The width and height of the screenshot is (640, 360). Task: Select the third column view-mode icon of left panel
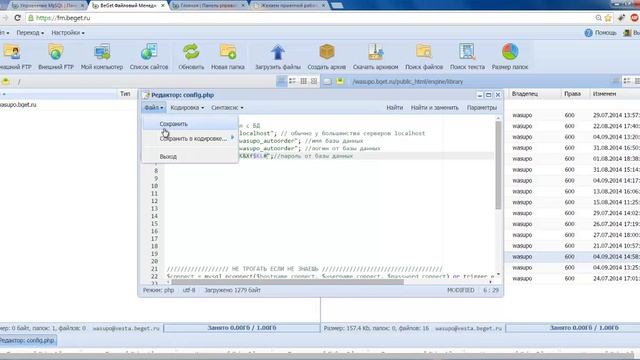[303, 81]
